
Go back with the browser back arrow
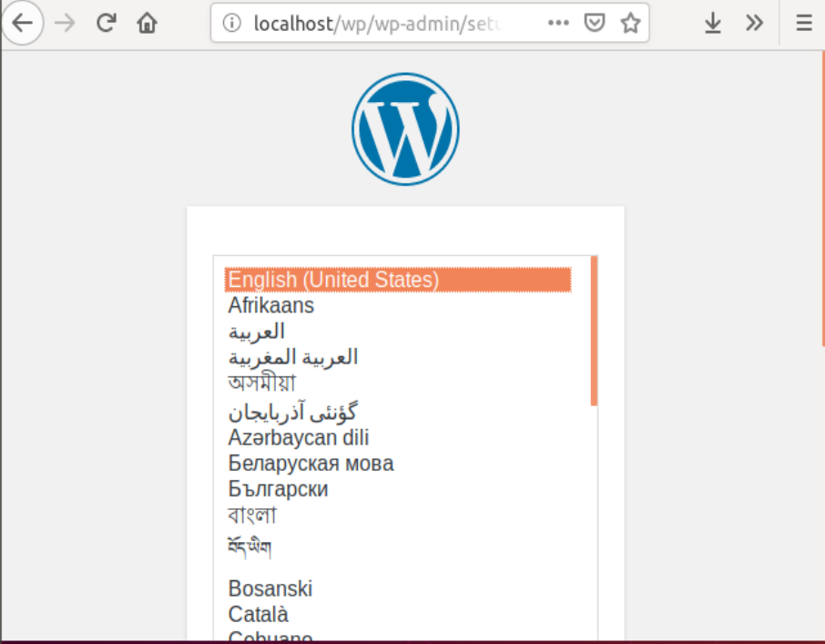click(22, 23)
